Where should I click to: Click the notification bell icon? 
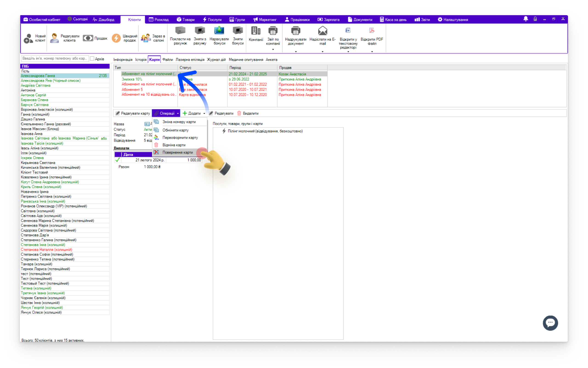[526, 19]
